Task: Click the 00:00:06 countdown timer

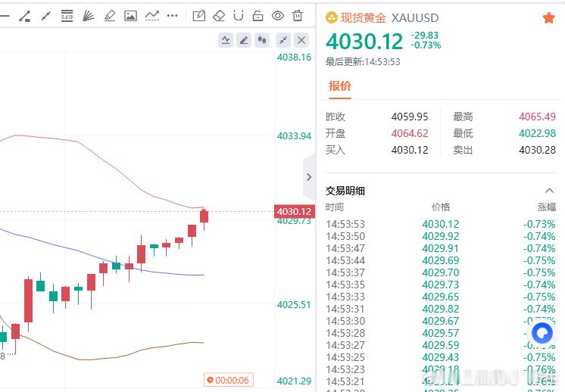Action: 229,380
